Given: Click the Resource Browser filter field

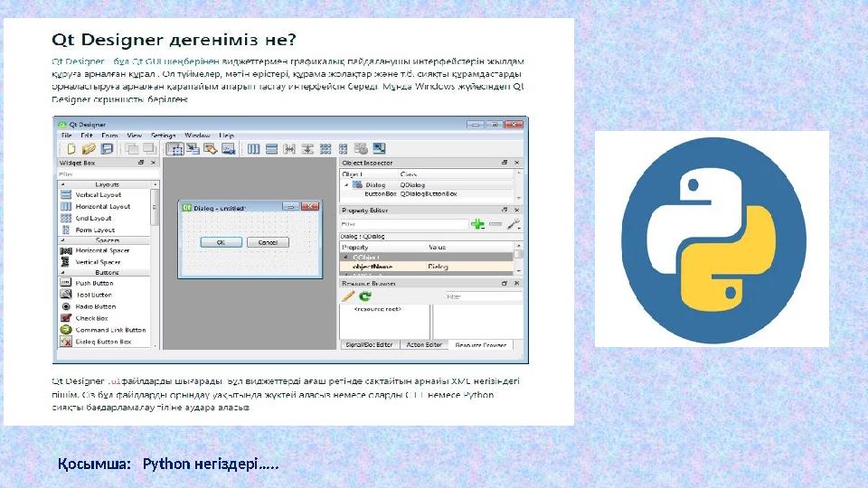Looking at the screenshot, I should [483, 296].
